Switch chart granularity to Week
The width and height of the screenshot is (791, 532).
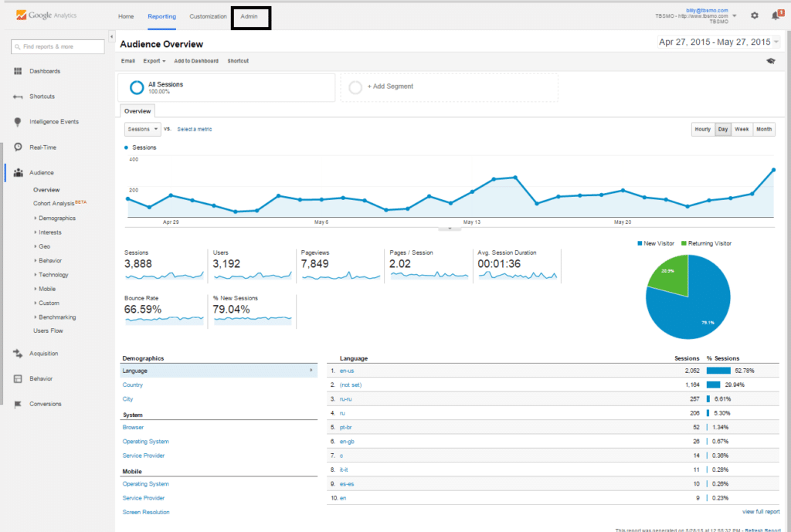point(742,129)
